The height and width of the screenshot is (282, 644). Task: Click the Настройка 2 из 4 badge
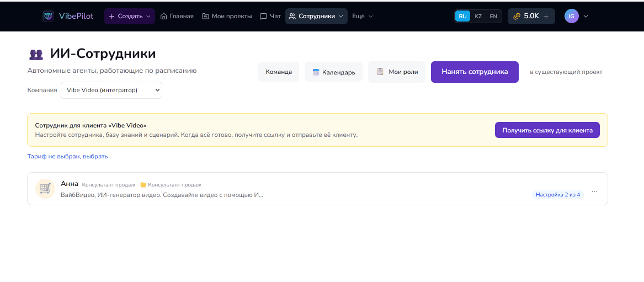(x=558, y=195)
